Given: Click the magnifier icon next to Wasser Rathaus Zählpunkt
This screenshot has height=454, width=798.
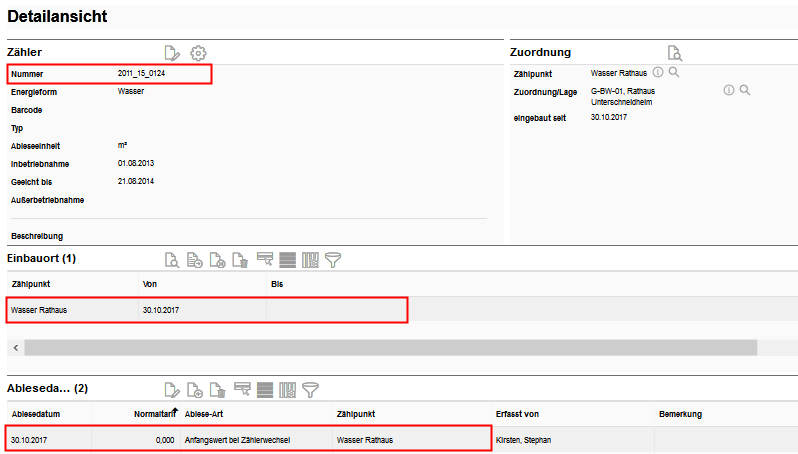Looking at the screenshot, I should pos(674,72).
